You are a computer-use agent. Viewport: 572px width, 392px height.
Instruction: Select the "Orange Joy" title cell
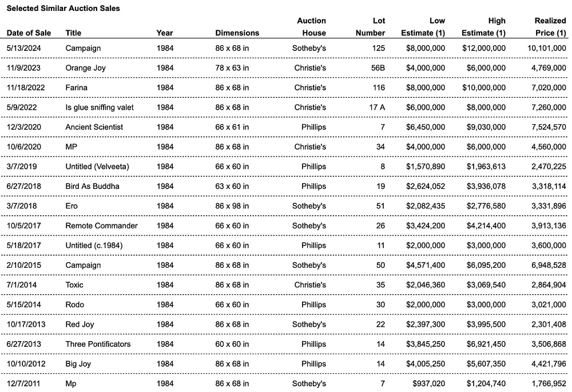coord(86,68)
